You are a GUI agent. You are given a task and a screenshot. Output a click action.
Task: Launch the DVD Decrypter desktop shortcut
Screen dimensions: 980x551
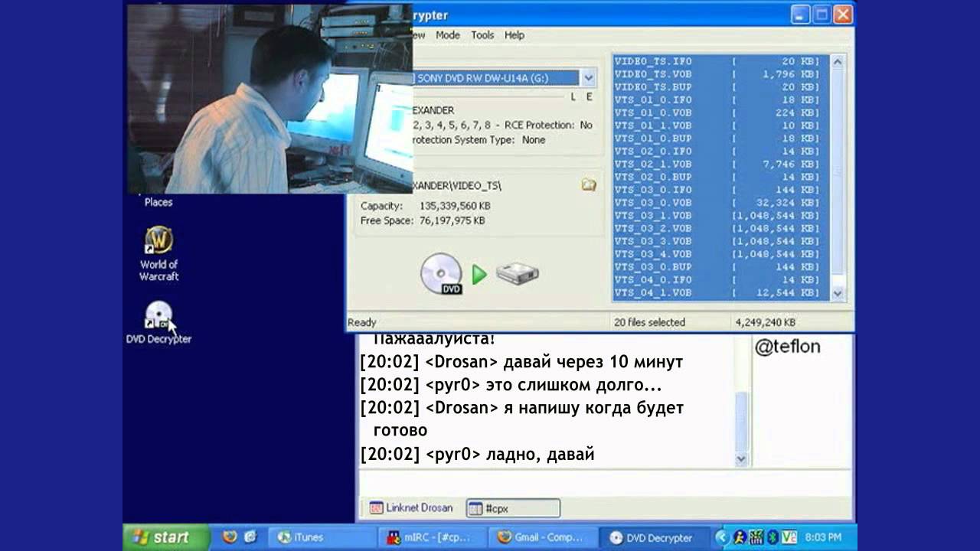(158, 322)
